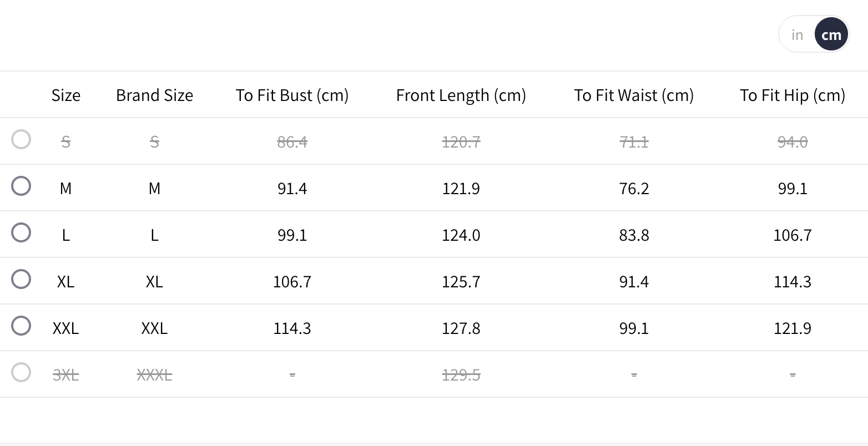Select the 'cm' unit toggle
Viewport: 868px width, 446px height.
[x=831, y=35]
